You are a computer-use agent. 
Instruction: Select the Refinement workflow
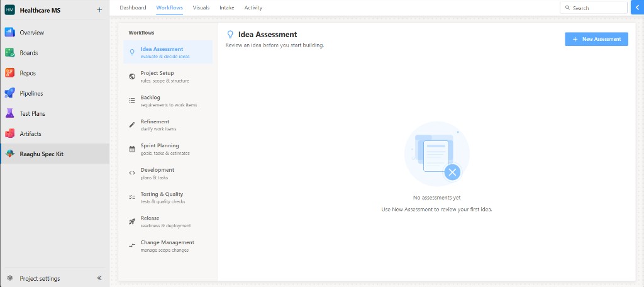168,125
